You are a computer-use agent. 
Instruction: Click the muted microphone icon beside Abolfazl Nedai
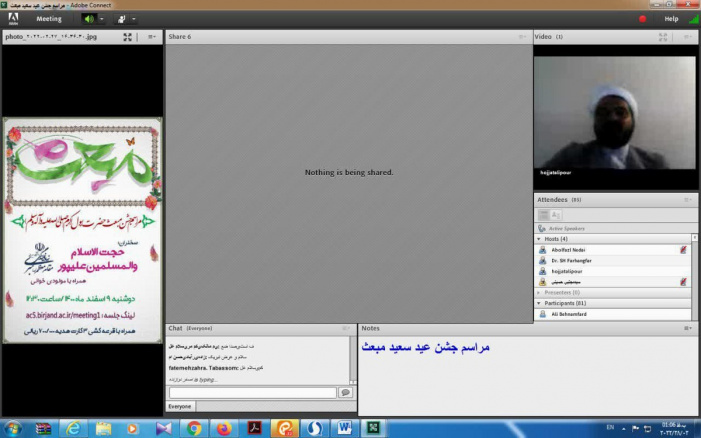coord(683,249)
